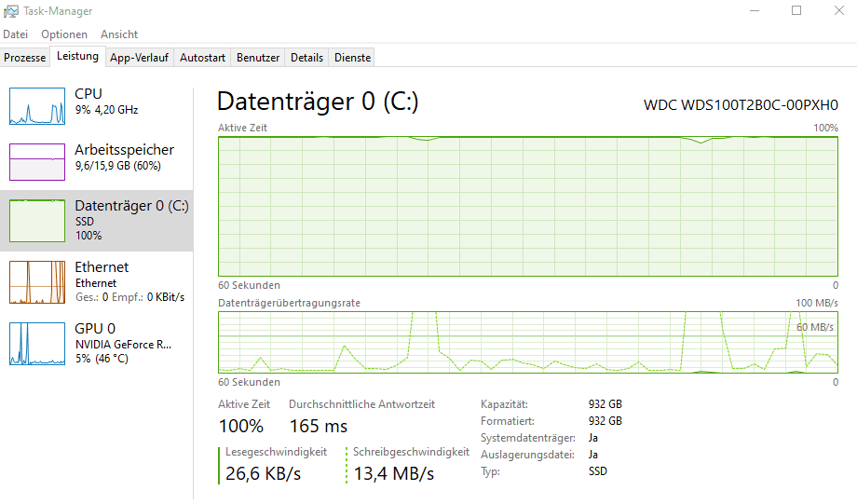The image size is (857, 504).
Task: Click the Lesegeschwindigkeit value 26,6 KB/s
Action: [x=263, y=473]
